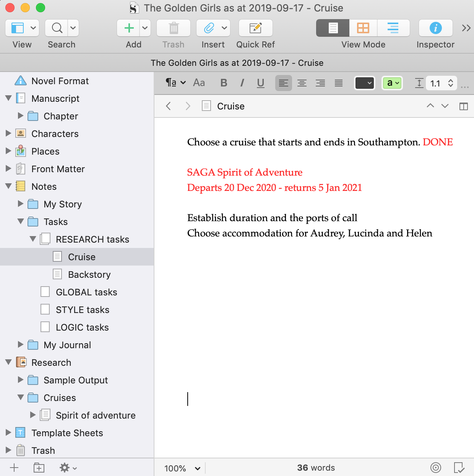Go back in editor history
Viewport: 474px width, 476px height.
[x=169, y=106]
